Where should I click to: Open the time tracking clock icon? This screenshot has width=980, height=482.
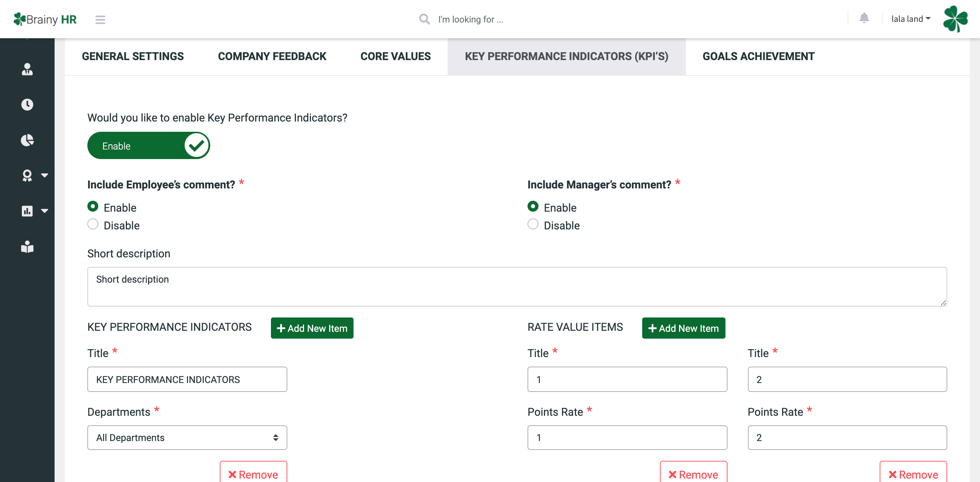coord(27,104)
